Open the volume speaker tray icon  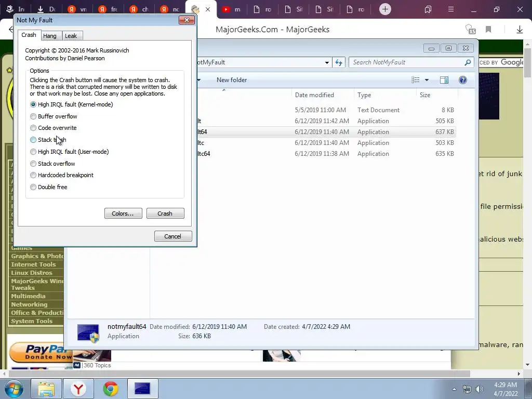click(480, 389)
